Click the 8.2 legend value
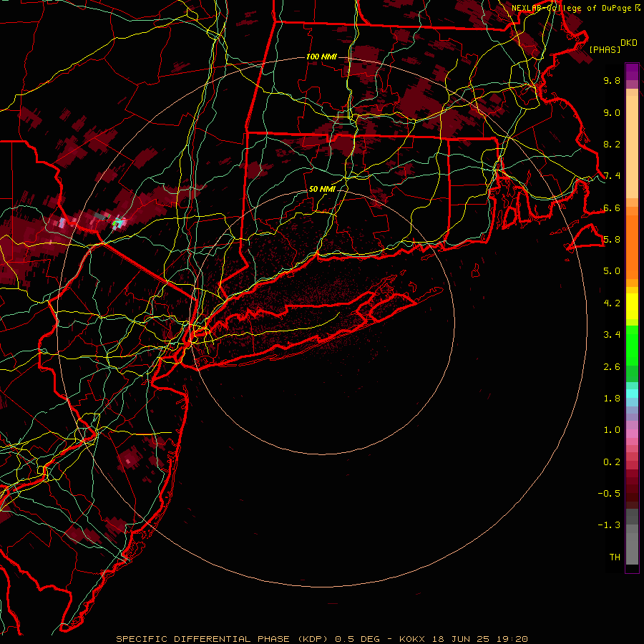The width and height of the screenshot is (644, 644). point(612,144)
